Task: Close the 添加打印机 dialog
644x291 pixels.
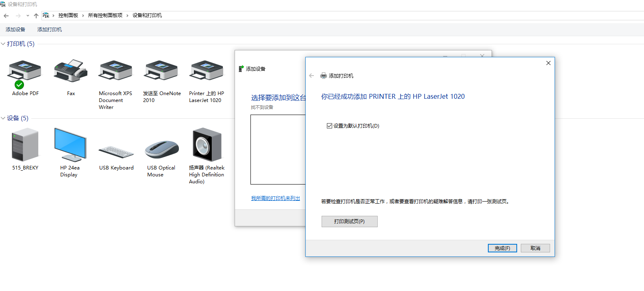Action: [548, 63]
